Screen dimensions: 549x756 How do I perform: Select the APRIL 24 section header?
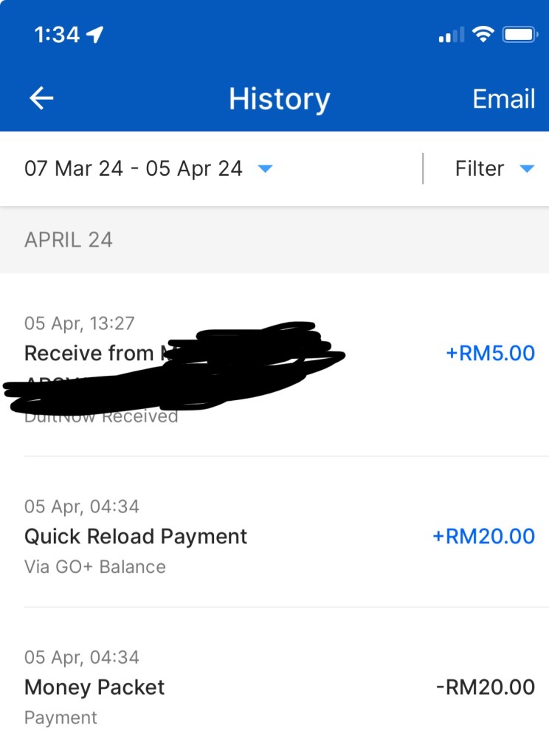click(69, 240)
